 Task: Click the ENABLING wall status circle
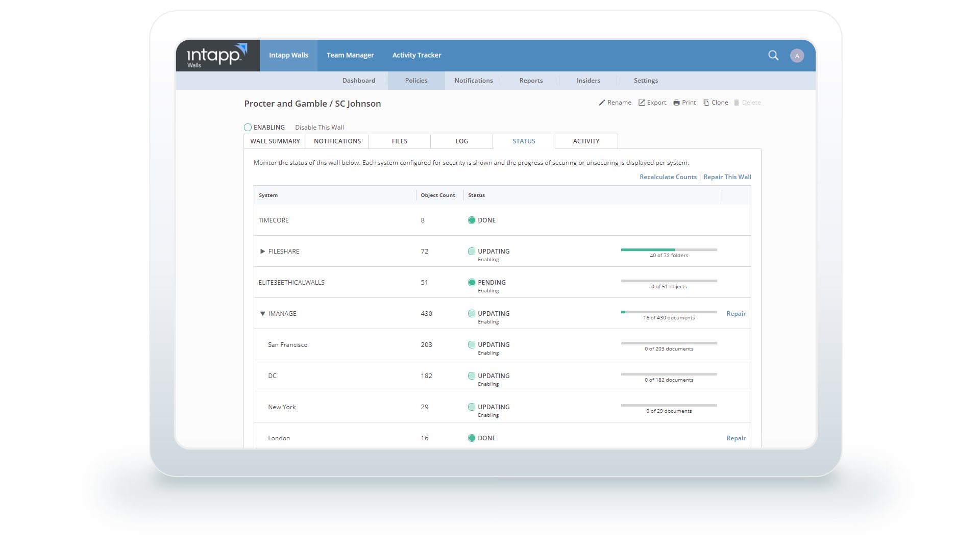point(248,128)
